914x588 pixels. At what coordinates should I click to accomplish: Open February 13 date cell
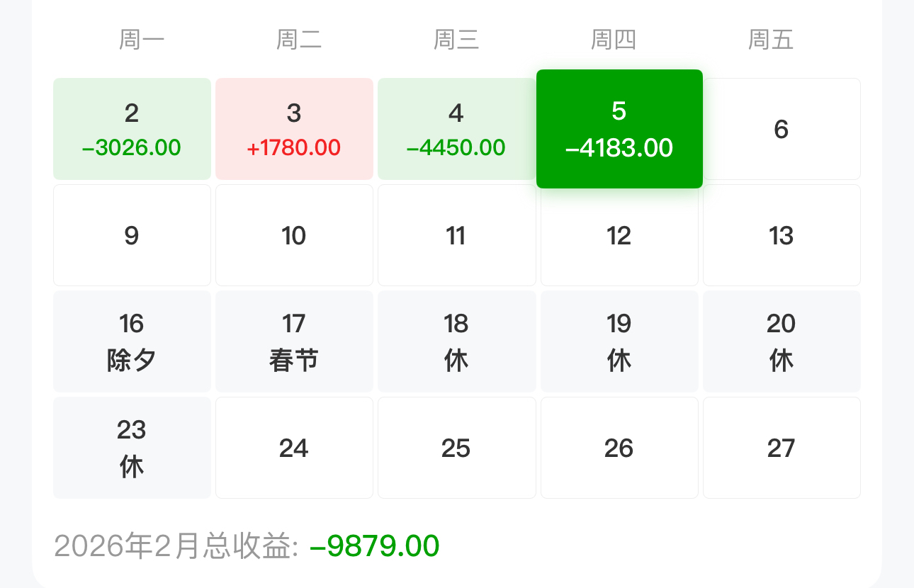pos(782,235)
